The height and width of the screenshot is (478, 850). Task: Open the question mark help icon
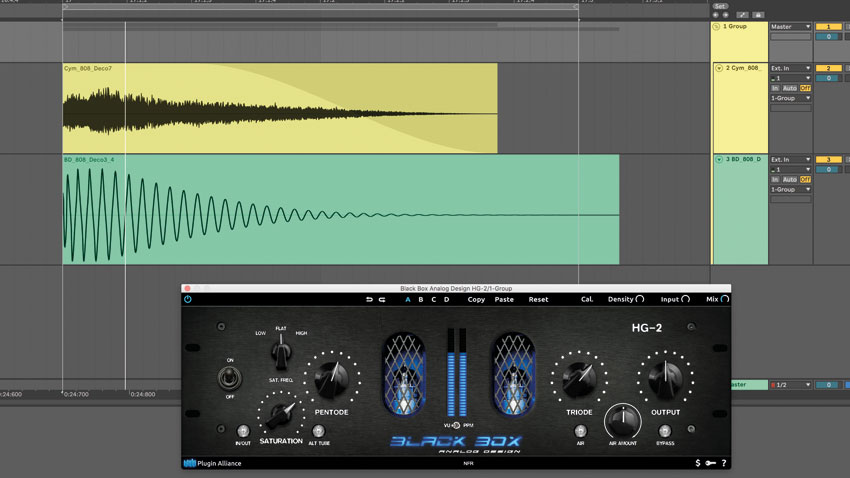click(x=724, y=463)
